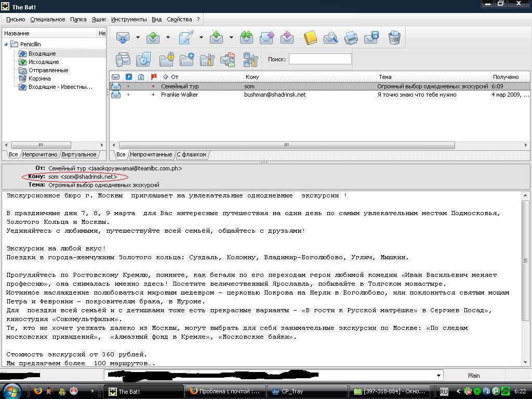The width and height of the screenshot is (532, 399).
Task: Click the envelope with colored folders icon
Action: 228,59
